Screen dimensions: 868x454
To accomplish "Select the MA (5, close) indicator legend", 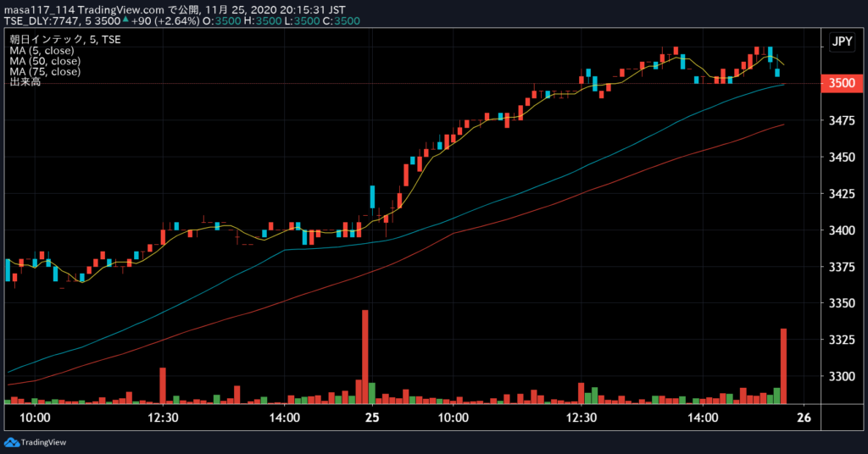I will pos(42,50).
